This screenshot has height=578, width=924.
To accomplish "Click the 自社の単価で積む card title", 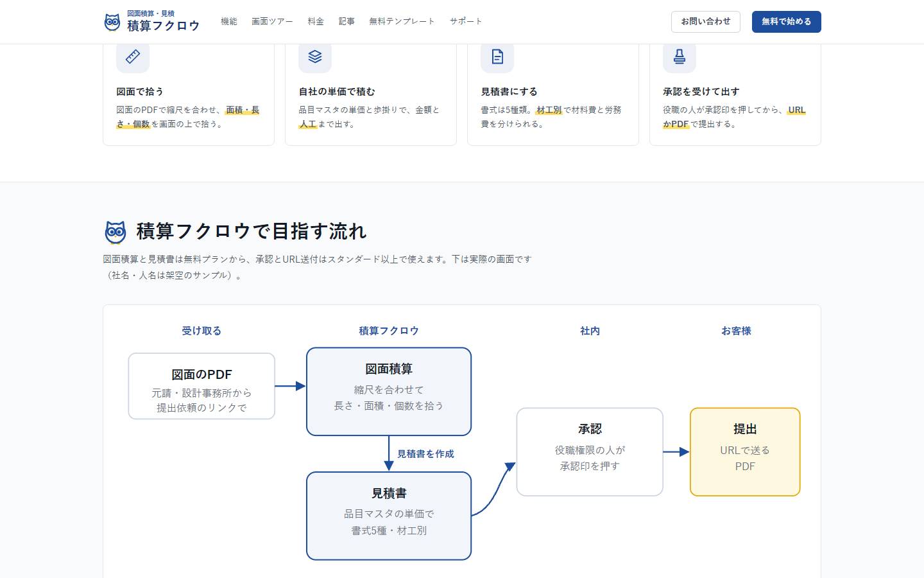I will click(337, 91).
